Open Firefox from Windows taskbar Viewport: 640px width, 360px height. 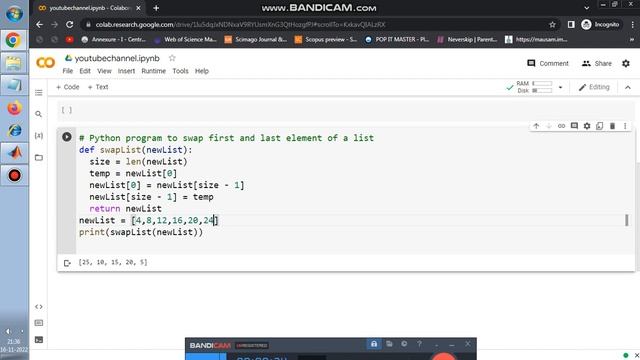[x=15, y=108]
